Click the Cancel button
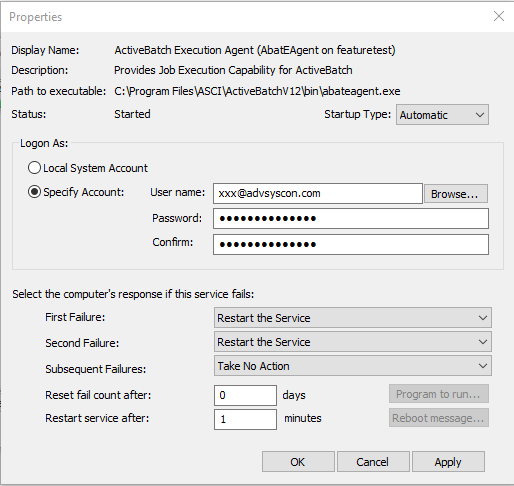This screenshot has width=514, height=486. click(x=373, y=462)
